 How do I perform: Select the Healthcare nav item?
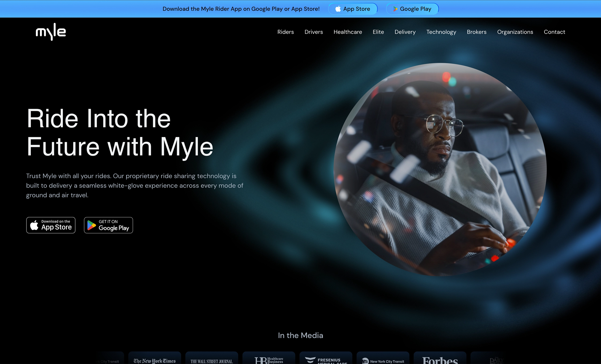tap(348, 32)
